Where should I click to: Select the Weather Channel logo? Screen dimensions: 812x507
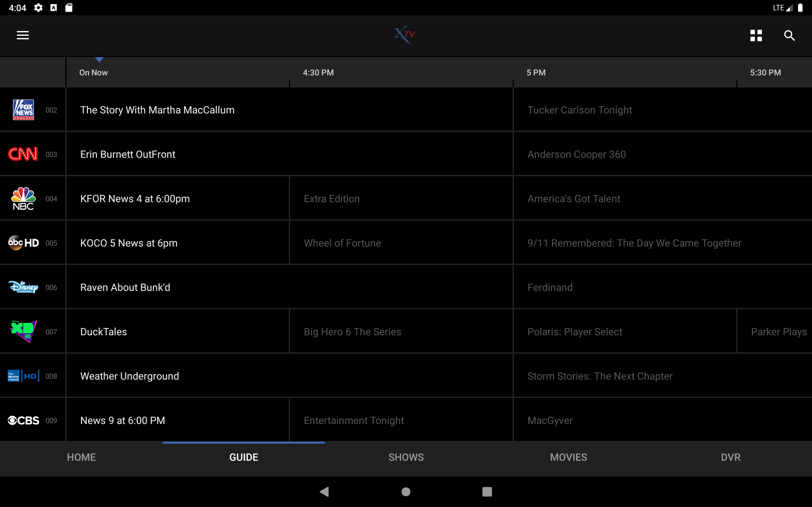(23, 376)
